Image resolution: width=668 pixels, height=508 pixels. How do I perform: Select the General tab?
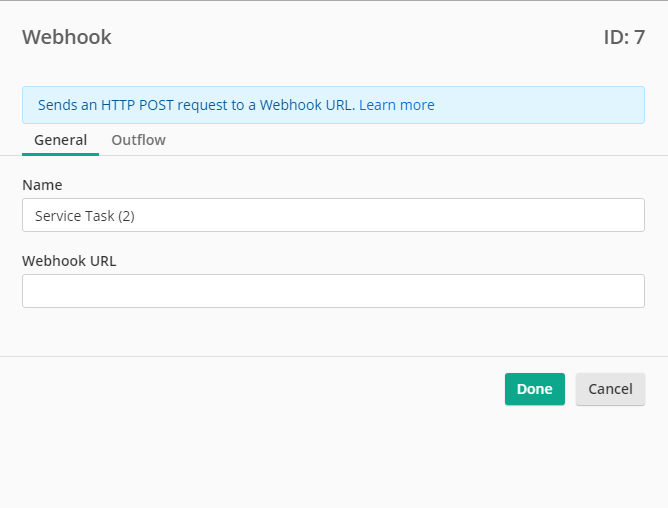click(60, 140)
